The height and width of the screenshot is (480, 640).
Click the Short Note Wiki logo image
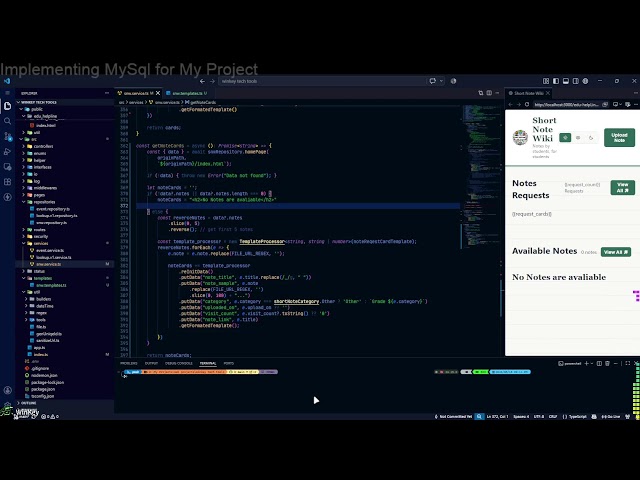520,138
